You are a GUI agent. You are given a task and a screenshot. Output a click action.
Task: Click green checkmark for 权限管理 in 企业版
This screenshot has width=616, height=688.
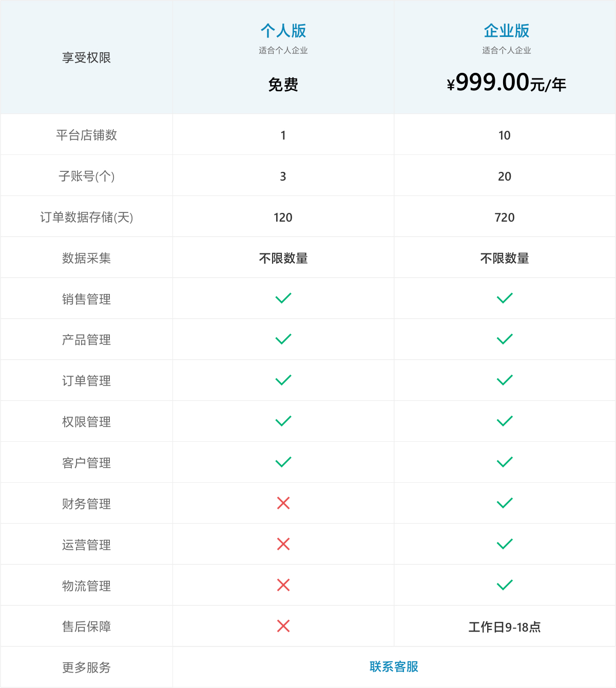tap(505, 421)
